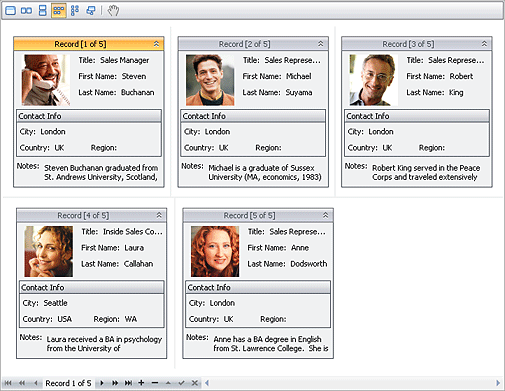Collapse Record 3 of 5 card

pos(484,44)
